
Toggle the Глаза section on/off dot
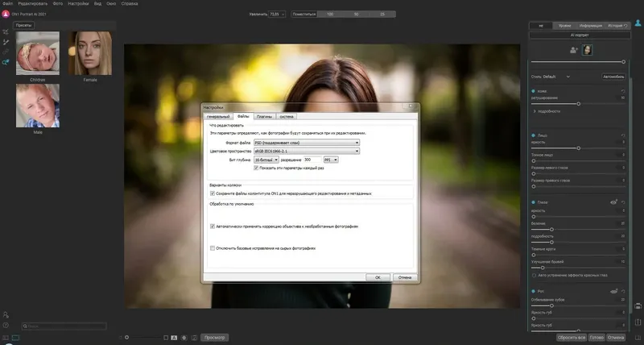pos(533,202)
